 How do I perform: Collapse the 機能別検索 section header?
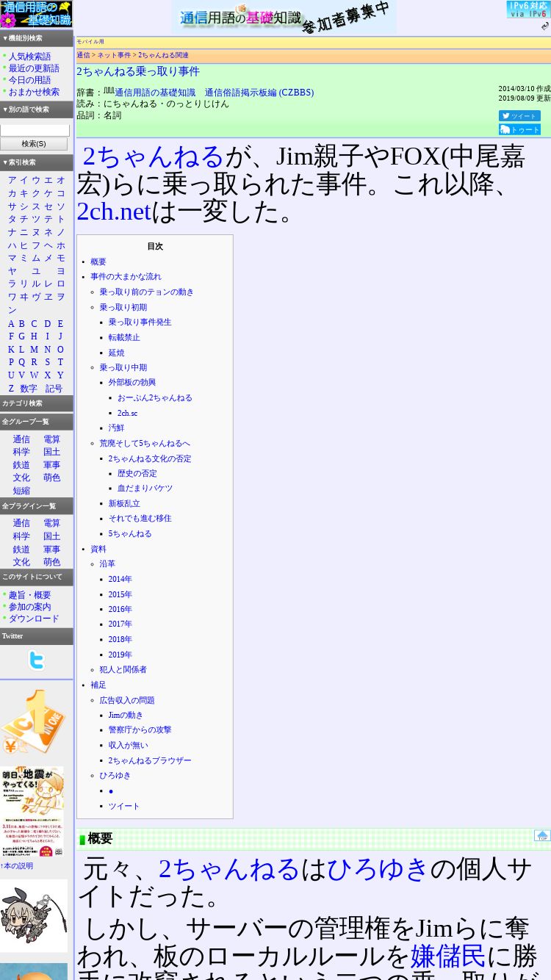point(36,38)
